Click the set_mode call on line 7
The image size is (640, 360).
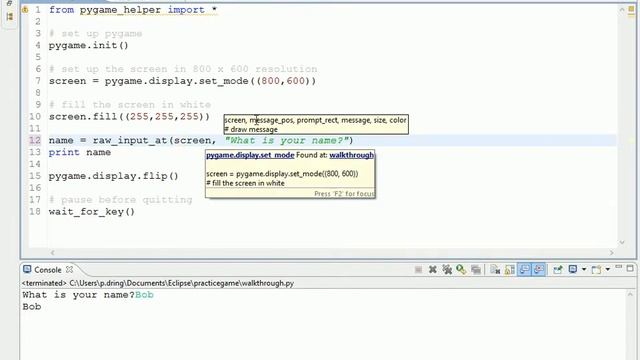pos(210,81)
